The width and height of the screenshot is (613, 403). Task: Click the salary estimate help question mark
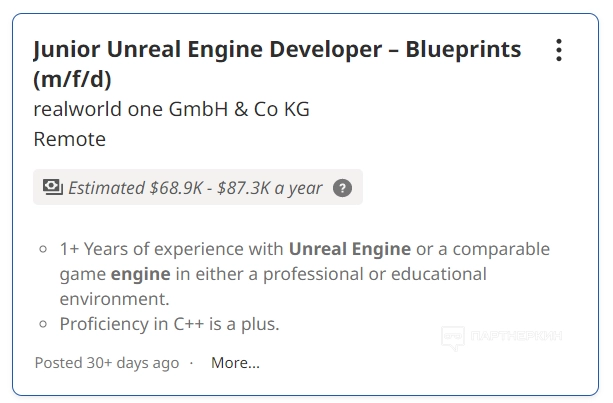(x=342, y=188)
